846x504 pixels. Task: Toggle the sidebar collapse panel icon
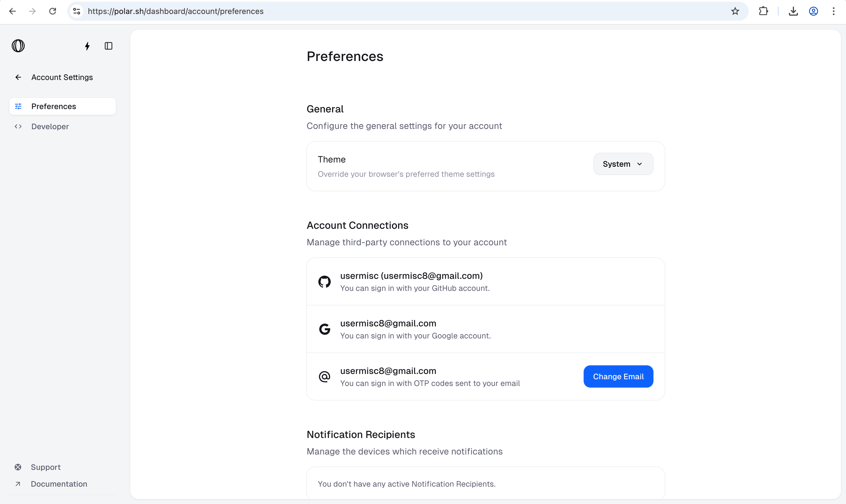tap(108, 46)
